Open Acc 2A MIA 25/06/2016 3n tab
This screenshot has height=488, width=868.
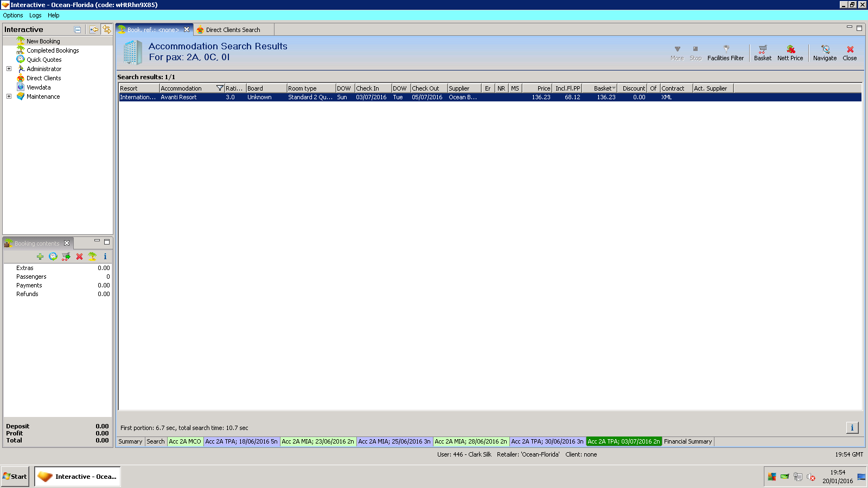(x=394, y=441)
